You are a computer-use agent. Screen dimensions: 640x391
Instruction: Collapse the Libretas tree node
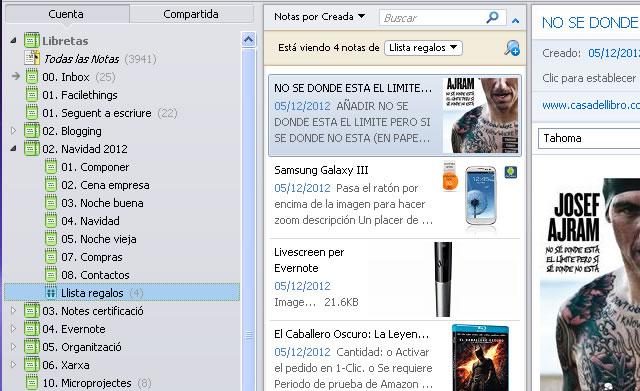[13, 40]
